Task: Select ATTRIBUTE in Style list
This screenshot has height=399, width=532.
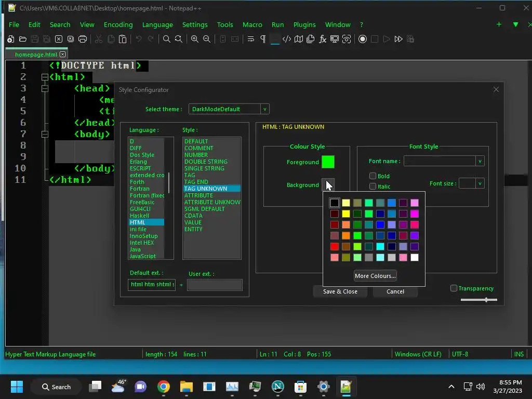Action: 198,195
